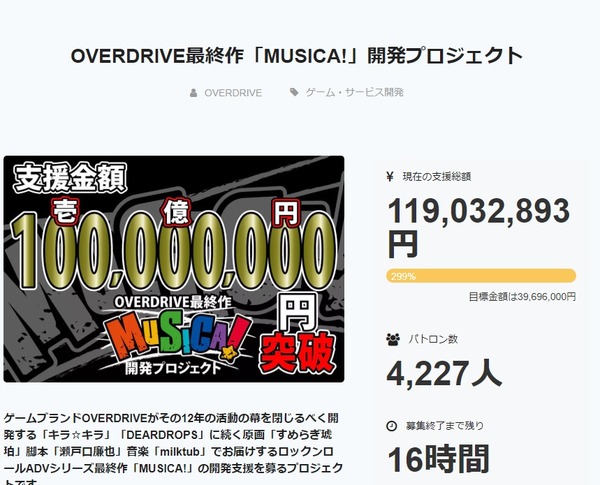Image resolution: width=600 pixels, height=485 pixels.
Task: Click the 現在の支援総額 label
Action: pyautogui.click(x=437, y=176)
